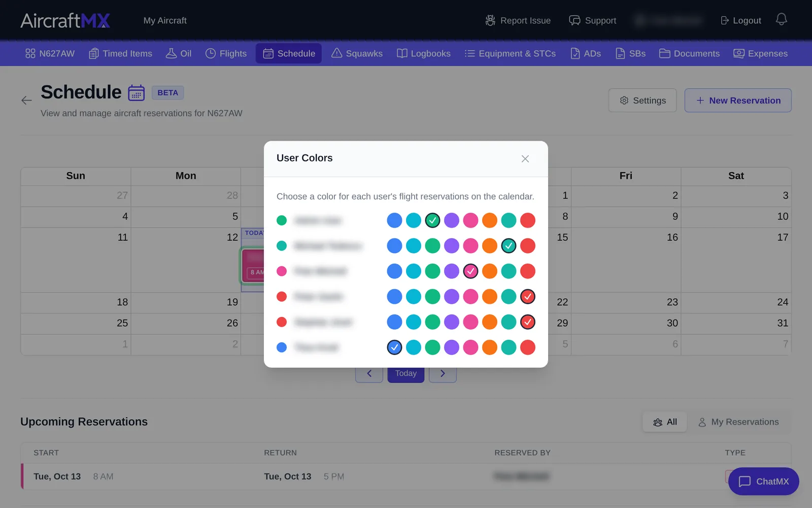Click the Flights clock icon
The image size is (812, 508).
(x=211, y=53)
